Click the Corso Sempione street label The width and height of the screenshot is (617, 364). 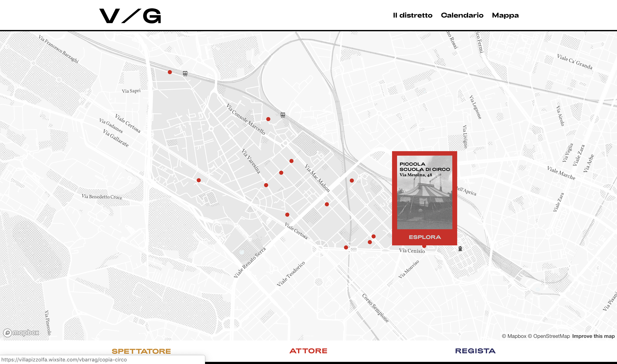click(x=375, y=308)
